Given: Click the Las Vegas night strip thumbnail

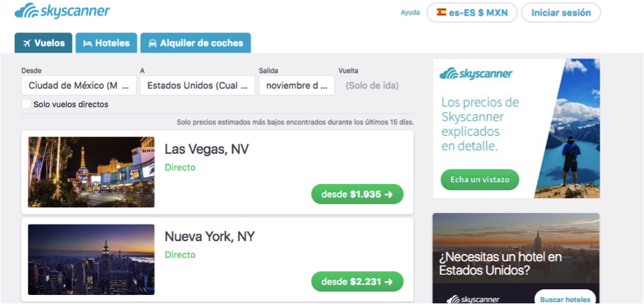Looking at the screenshot, I should pyautogui.click(x=91, y=172).
